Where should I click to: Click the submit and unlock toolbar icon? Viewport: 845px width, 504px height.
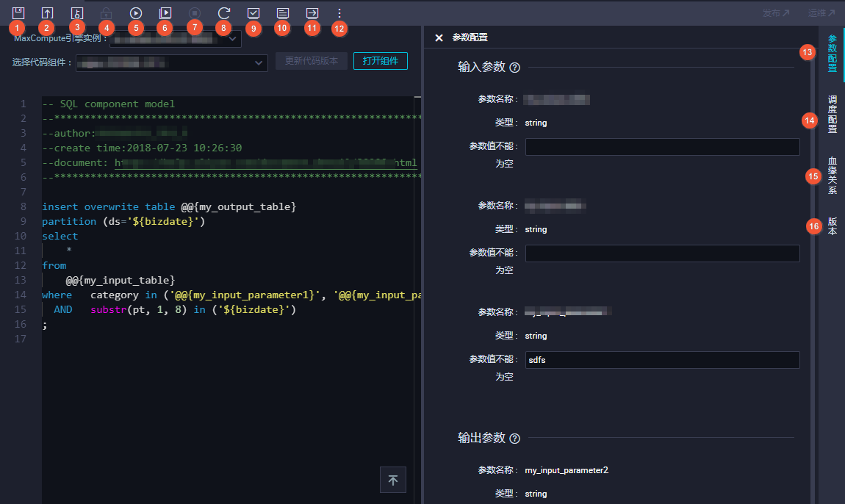(x=77, y=13)
